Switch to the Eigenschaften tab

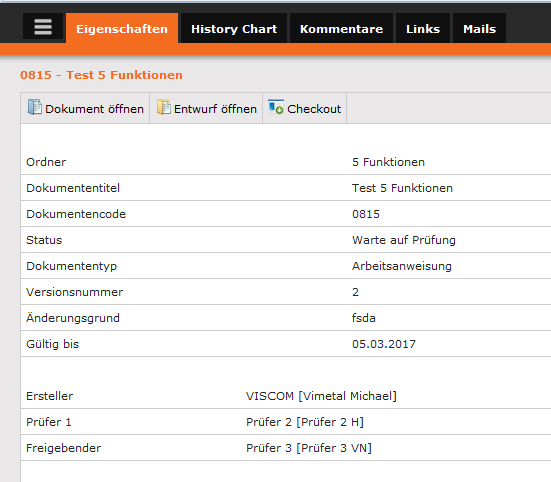tap(122, 28)
